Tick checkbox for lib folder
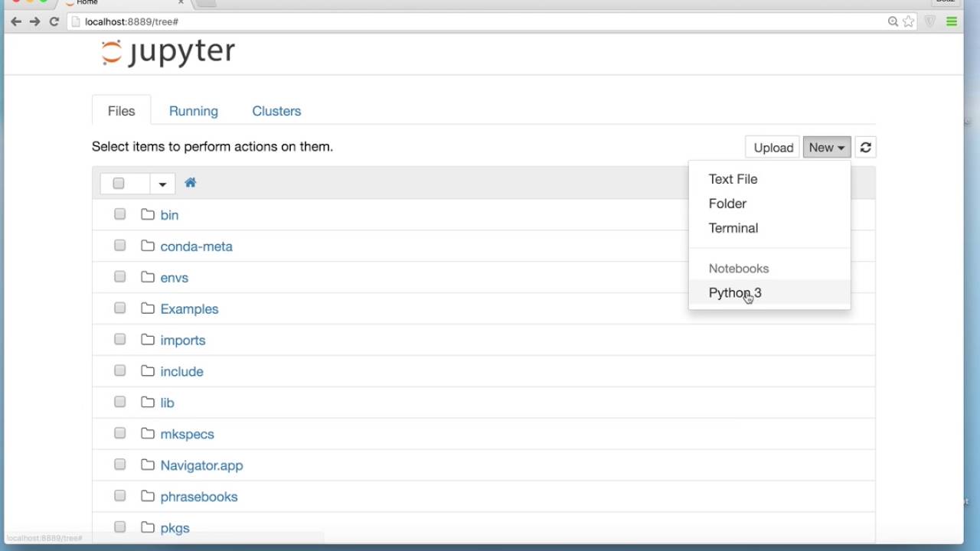 pos(120,403)
